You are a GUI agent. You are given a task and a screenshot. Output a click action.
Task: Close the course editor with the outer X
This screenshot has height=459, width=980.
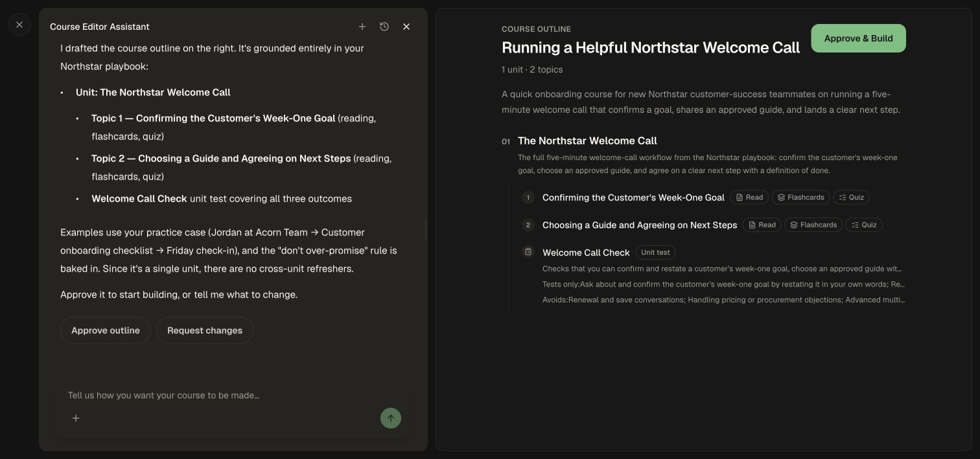pos(19,25)
